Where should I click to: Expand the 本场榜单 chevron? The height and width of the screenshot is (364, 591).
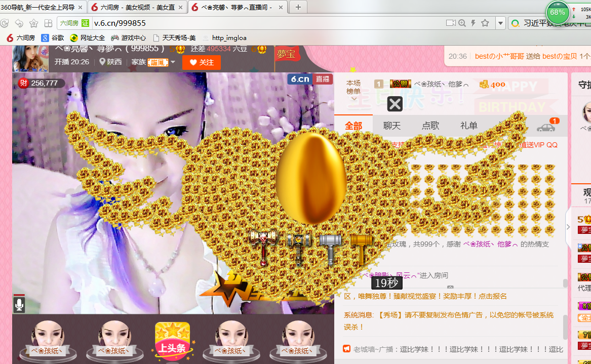[x=353, y=99]
